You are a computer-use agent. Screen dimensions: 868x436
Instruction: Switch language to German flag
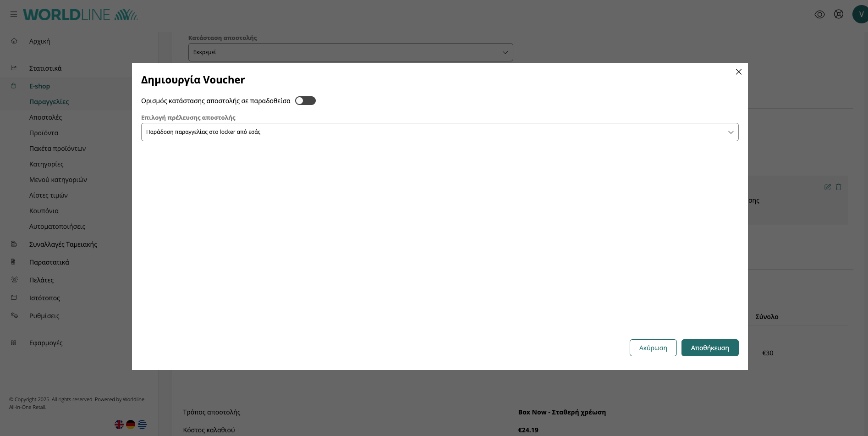click(131, 425)
